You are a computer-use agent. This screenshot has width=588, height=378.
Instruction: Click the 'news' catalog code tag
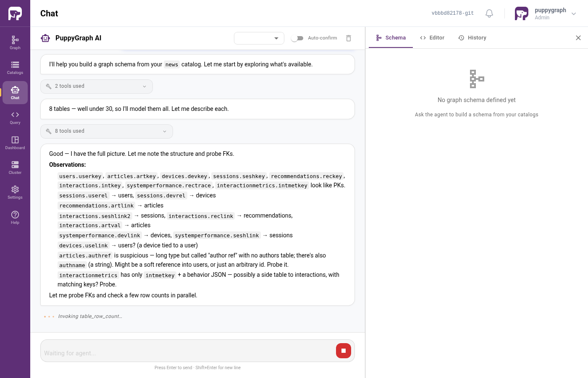coord(172,65)
